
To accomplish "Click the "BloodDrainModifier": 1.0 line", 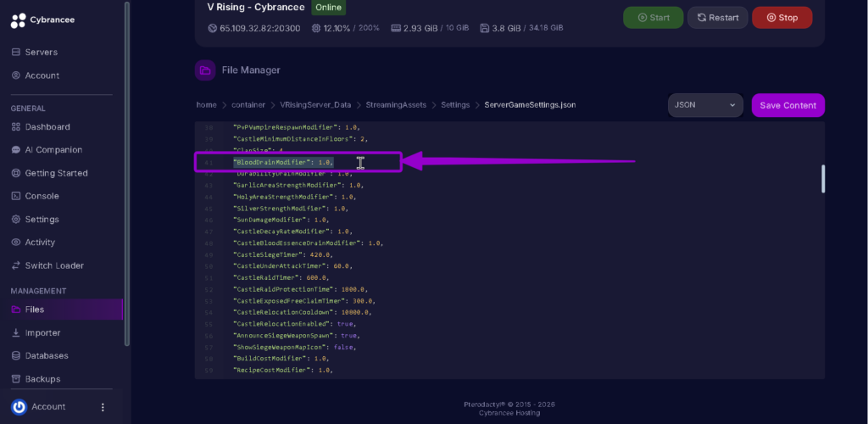I will (283, 162).
